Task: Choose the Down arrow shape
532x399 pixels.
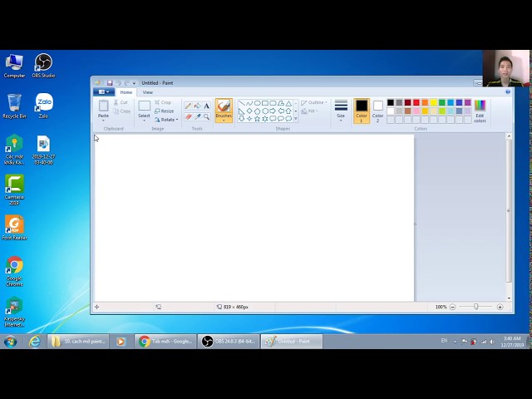Action: point(242,119)
